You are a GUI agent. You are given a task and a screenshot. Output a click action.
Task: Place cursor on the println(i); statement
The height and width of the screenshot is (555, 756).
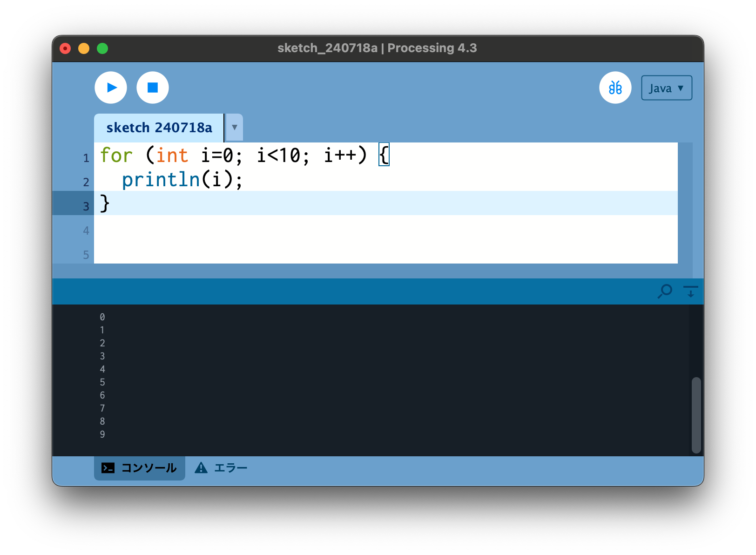(x=182, y=180)
